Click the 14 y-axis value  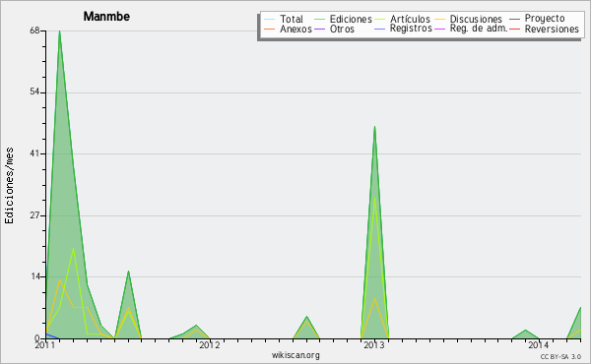tap(34, 276)
